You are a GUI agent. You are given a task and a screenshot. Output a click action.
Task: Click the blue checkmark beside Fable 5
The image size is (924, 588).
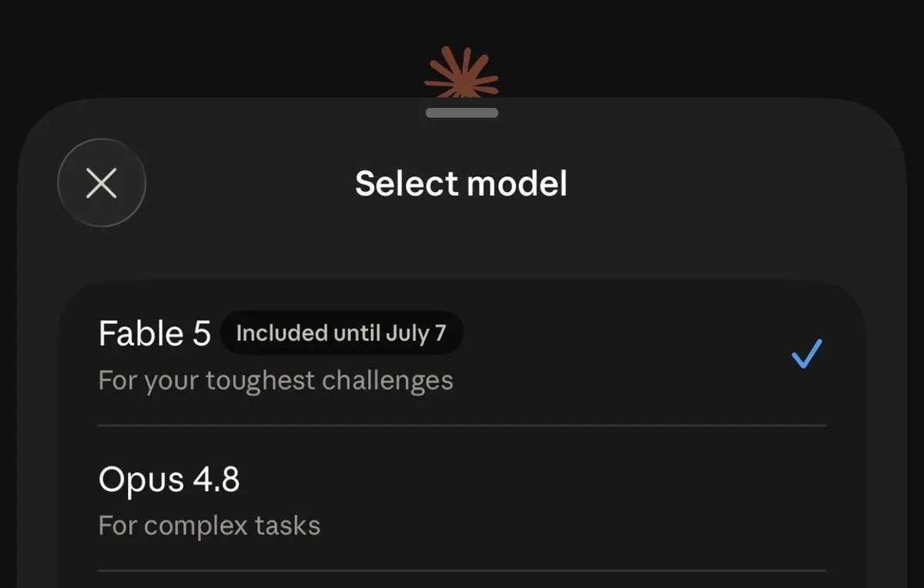click(807, 354)
